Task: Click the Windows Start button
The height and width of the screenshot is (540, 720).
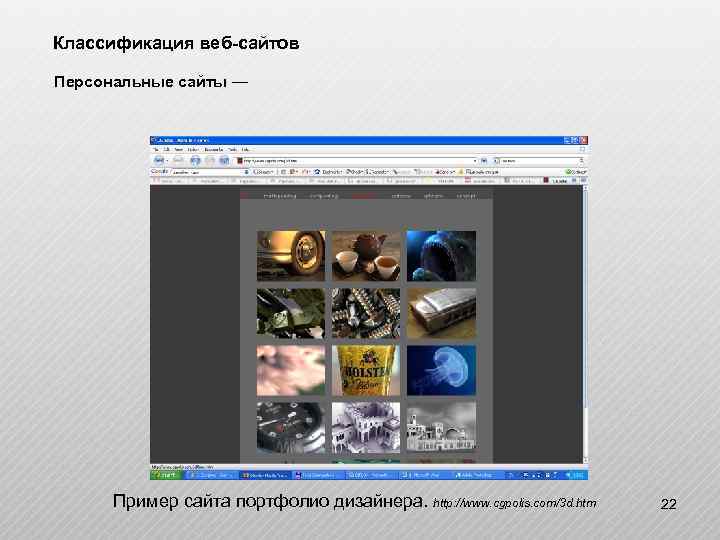Action: [166, 475]
